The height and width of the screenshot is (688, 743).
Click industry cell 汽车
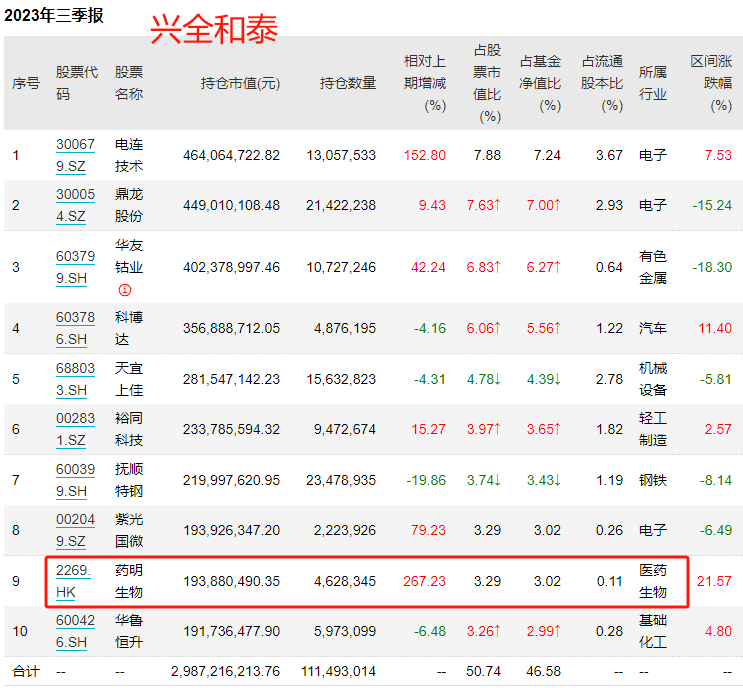652,328
